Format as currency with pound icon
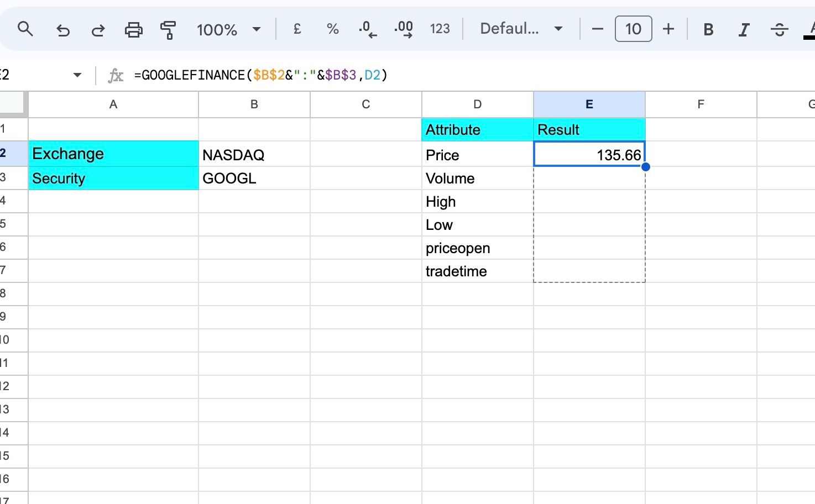This screenshot has width=815, height=504. [x=297, y=29]
